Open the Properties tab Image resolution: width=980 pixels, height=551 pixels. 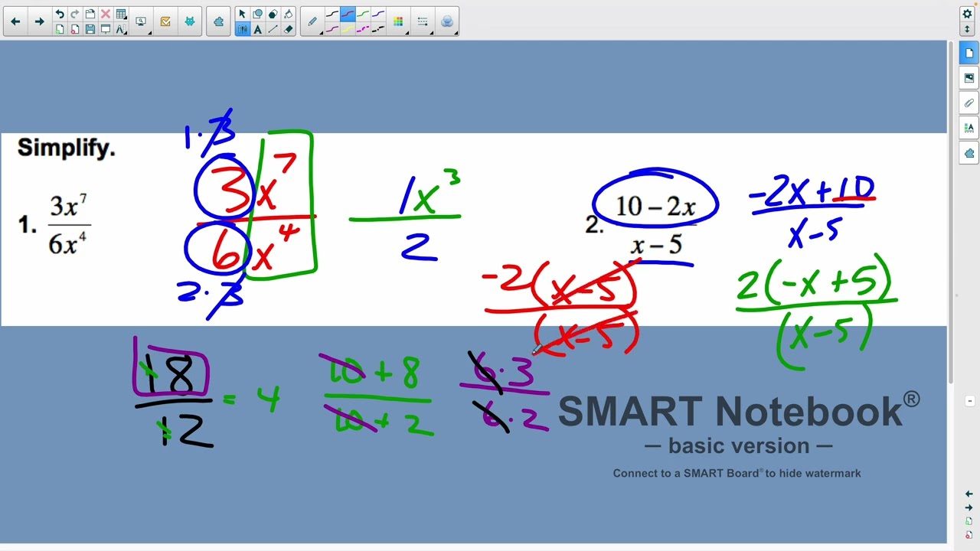(x=969, y=127)
